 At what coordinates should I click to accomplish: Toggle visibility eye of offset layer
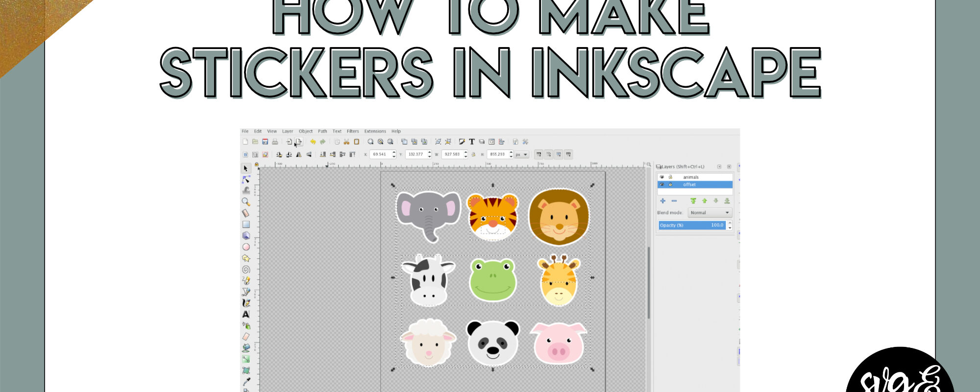click(x=662, y=185)
